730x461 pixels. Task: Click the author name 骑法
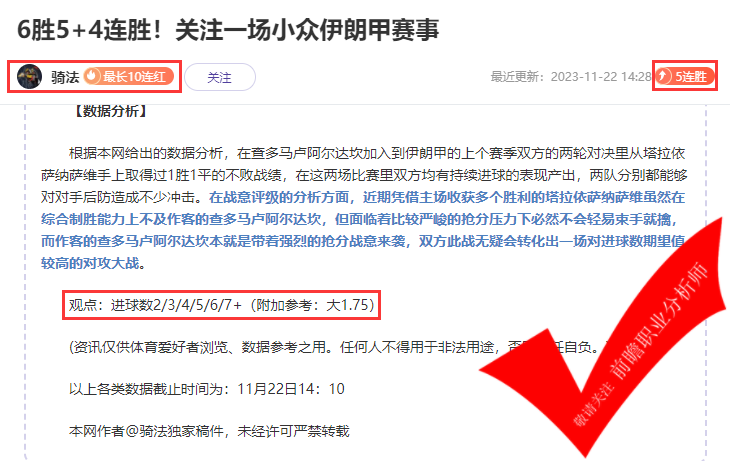65,77
